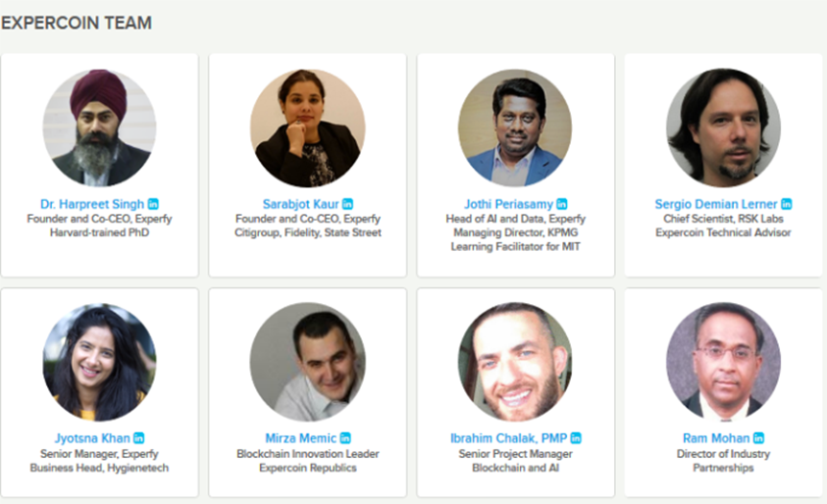Click the Dr. Harpreet Singh name link

[x=92, y=204]
